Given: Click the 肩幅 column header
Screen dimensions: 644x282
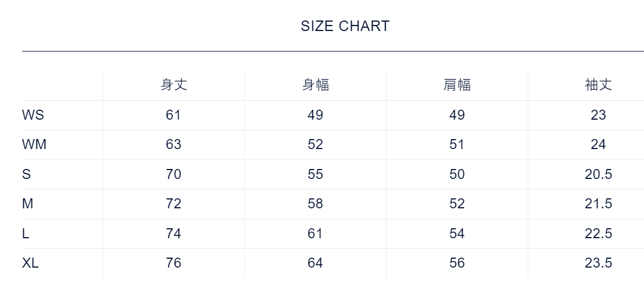Looking at the screenshot, I should coord(457,85).
